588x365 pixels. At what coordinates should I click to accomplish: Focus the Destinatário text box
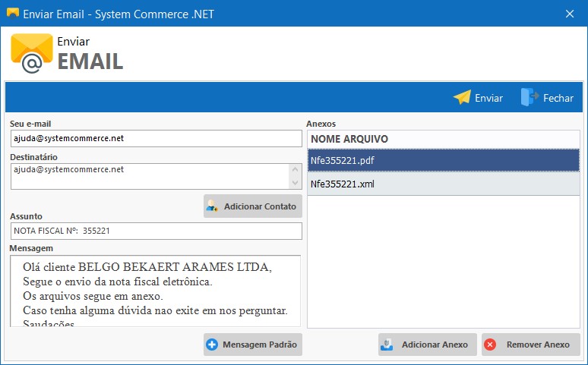coord(148,176)
